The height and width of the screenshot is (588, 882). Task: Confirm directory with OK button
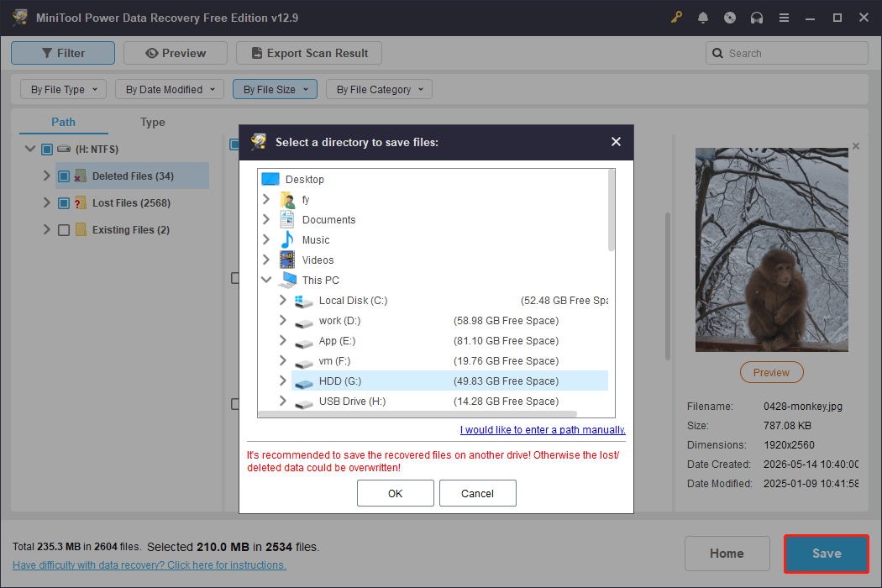(x=396, y=493)
